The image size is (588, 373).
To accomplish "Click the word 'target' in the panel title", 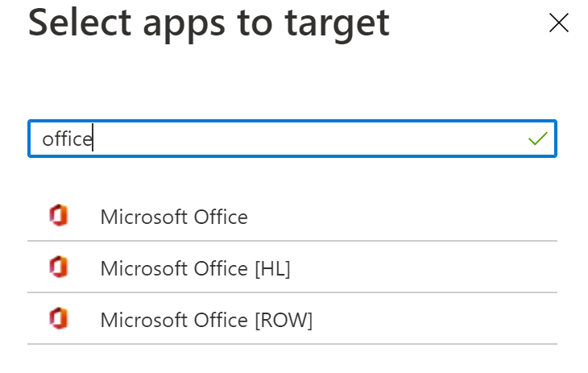I will tap(339, 23).
